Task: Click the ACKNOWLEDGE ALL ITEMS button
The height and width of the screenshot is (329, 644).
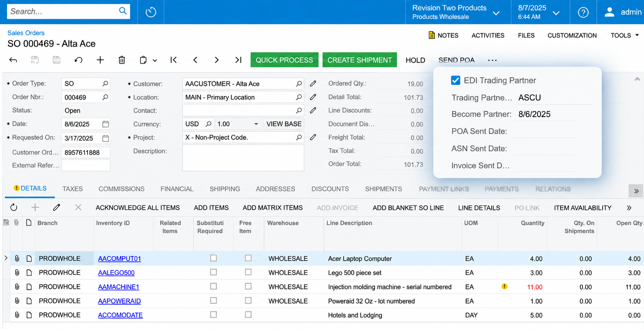Action: pyautogui.click(x=138, y=208)
